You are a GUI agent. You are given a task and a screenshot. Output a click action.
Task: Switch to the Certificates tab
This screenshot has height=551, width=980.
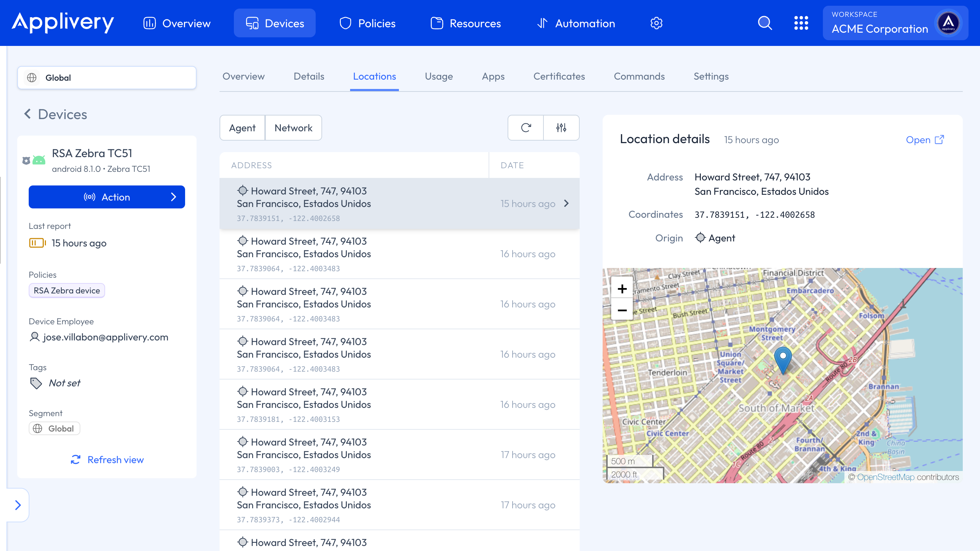pos(559,76)
